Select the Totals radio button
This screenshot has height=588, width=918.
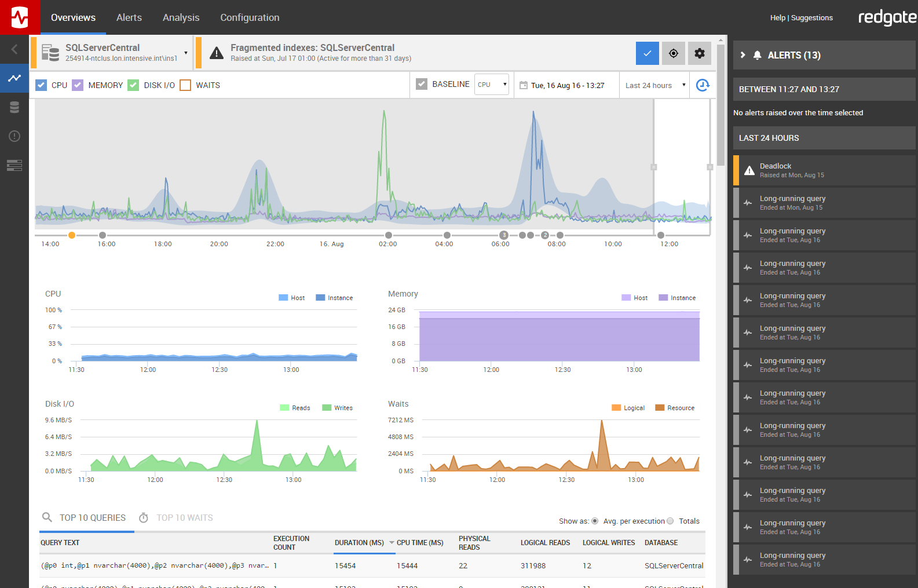pos(670,521)
